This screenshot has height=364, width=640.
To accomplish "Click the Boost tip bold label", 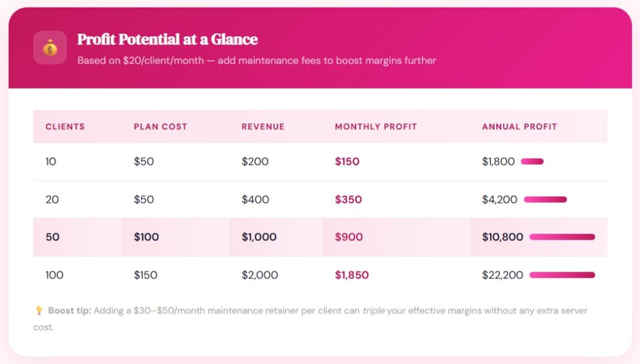I will [69, 310].
